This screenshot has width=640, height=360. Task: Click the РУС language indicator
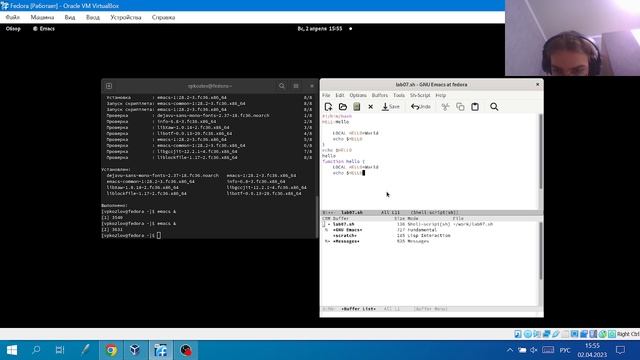pyautogui.click(x=565, y=350)
